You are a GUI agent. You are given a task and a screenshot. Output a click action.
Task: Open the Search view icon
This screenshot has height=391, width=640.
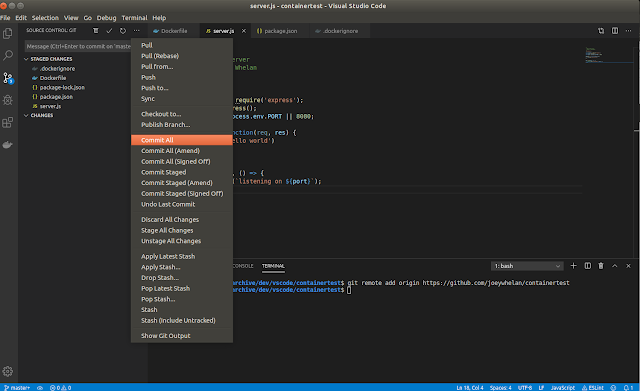tap(8, 55)
